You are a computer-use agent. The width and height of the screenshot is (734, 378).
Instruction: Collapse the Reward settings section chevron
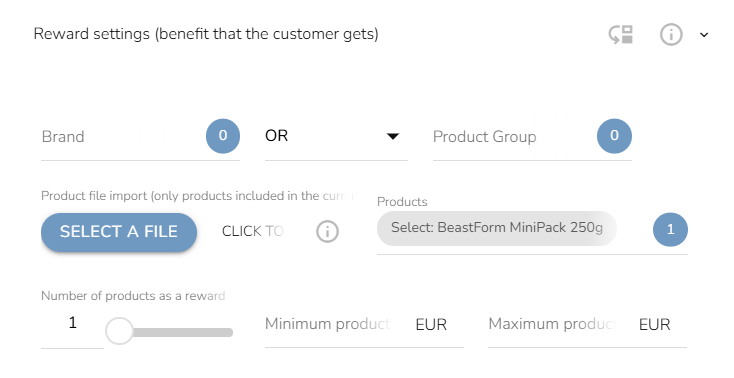pyautogui.click(x=704, y=35)
